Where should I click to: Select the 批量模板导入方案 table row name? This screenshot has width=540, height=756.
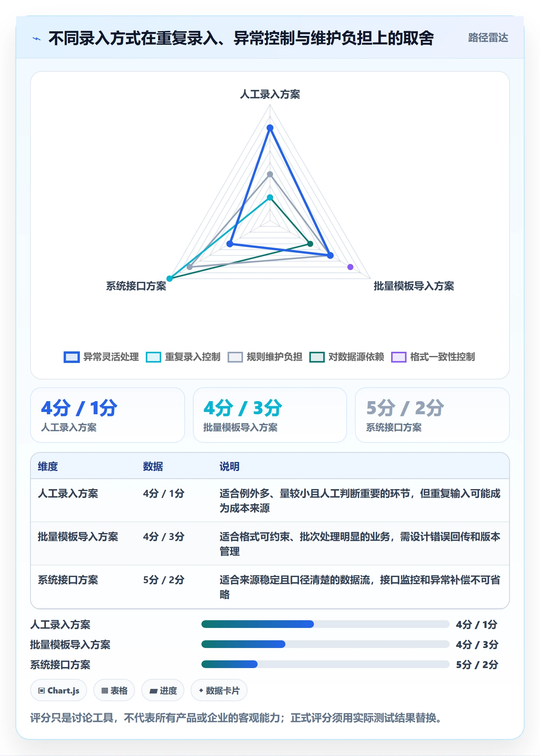click(78, 537)
